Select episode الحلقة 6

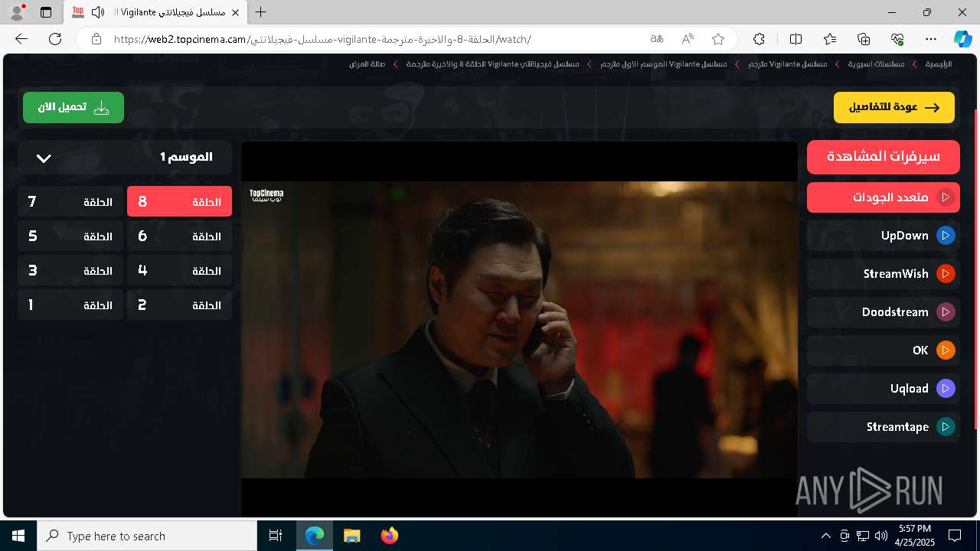tap(179, 236)
